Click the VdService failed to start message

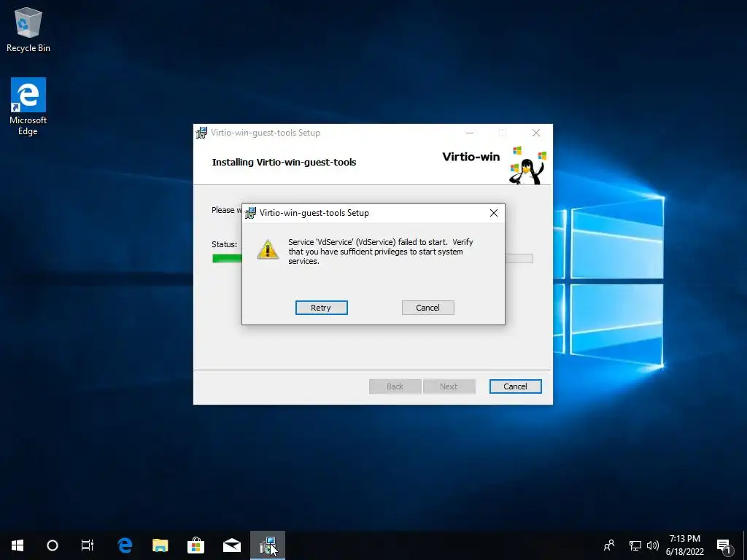point(381,252)
